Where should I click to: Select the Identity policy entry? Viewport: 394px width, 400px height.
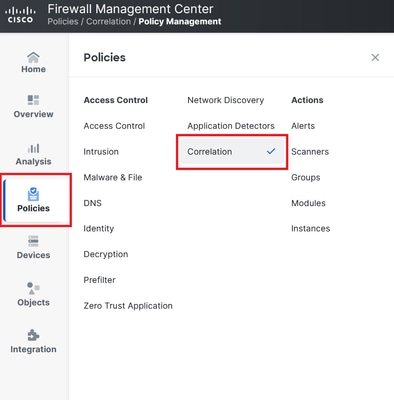point(99,229)
